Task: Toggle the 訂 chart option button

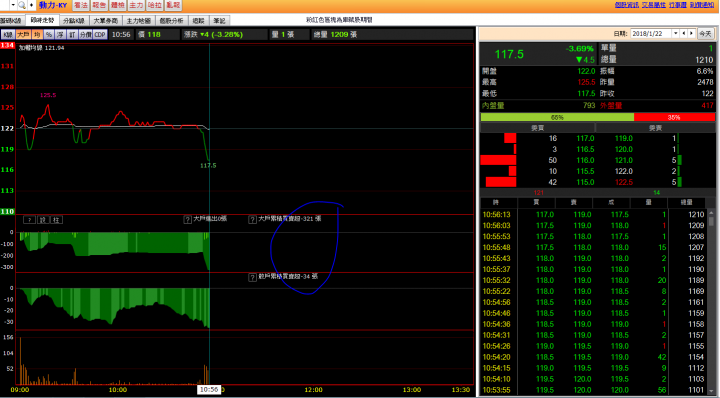Action: click(x=73, y=34)
